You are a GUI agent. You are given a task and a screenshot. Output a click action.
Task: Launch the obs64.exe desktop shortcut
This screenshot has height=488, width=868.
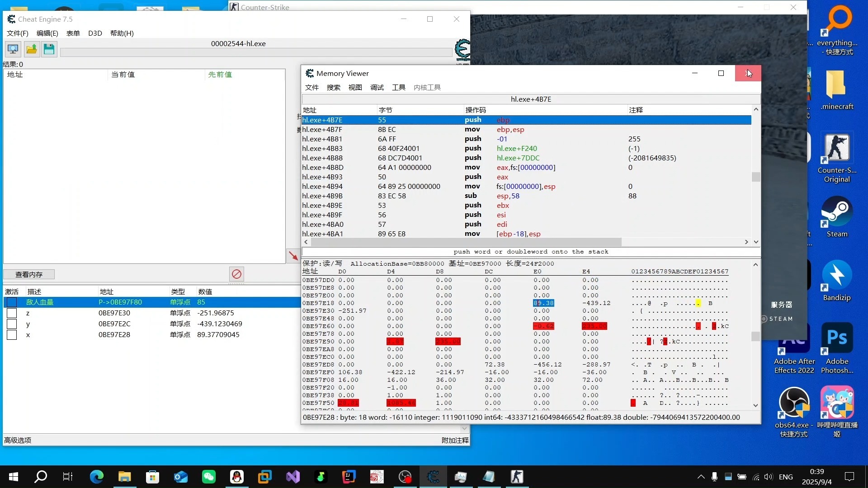pyautogui.click(x=794, y=412)
